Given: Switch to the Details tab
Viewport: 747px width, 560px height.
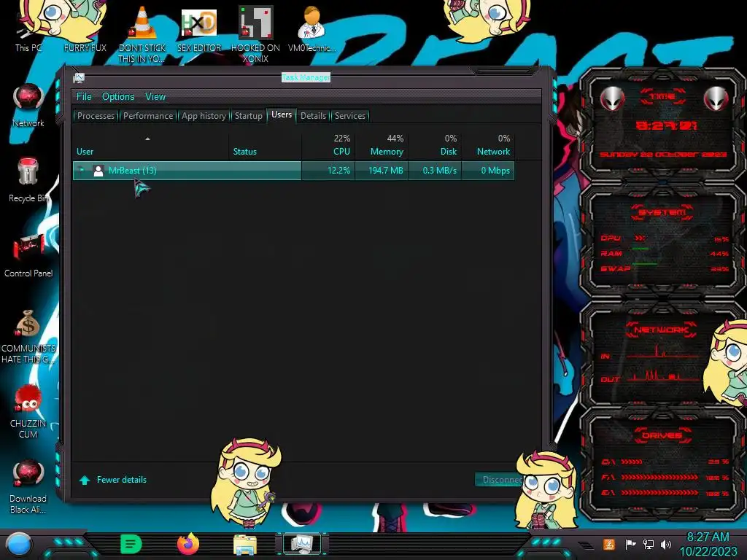Looking at the screenshot, I should [314, 116].
